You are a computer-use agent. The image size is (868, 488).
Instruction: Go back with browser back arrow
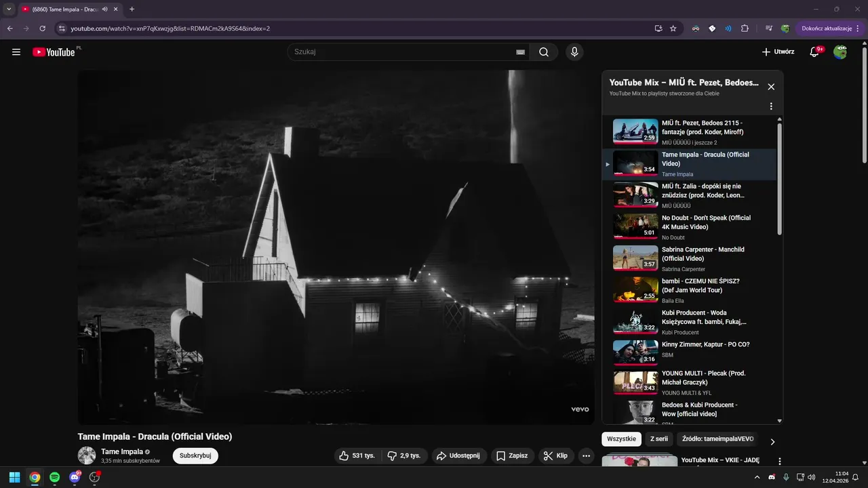(9, 28)
